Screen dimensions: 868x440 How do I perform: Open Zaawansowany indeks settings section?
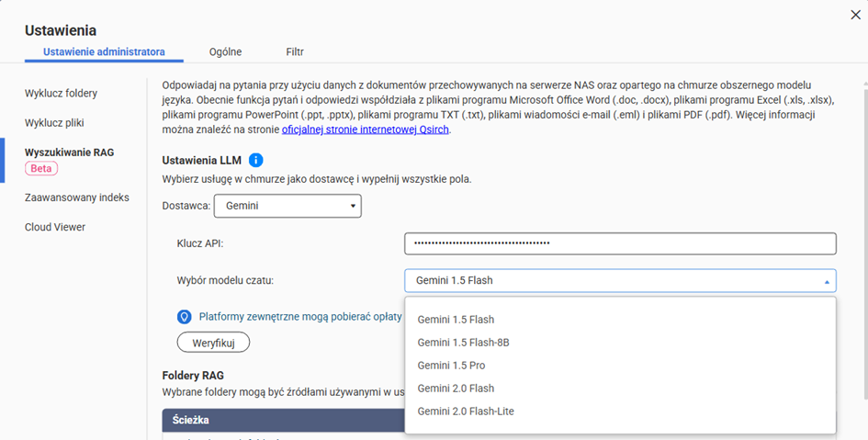click(77, 197)
